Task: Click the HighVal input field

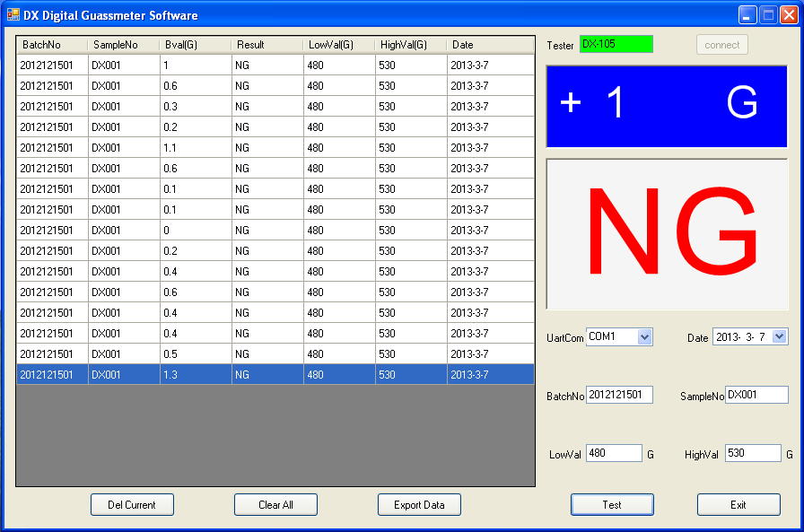Action: pyautogui.click(x=753, y=453)
